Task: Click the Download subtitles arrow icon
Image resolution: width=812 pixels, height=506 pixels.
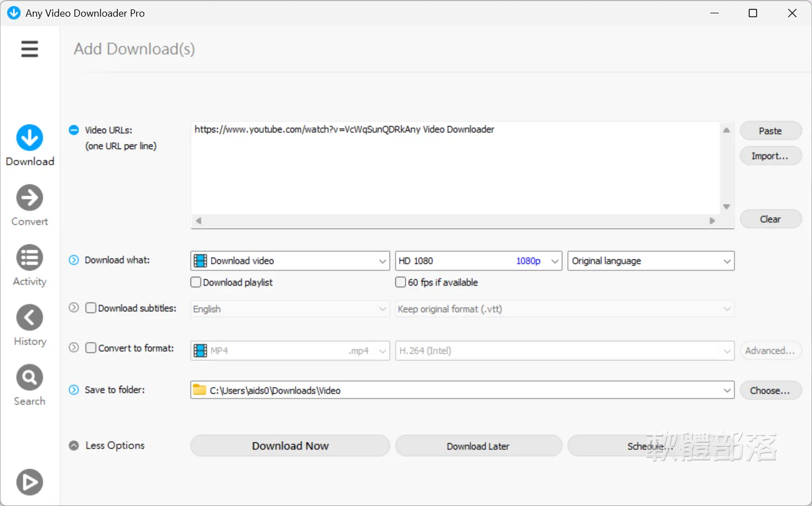Action: coord(74,307)
